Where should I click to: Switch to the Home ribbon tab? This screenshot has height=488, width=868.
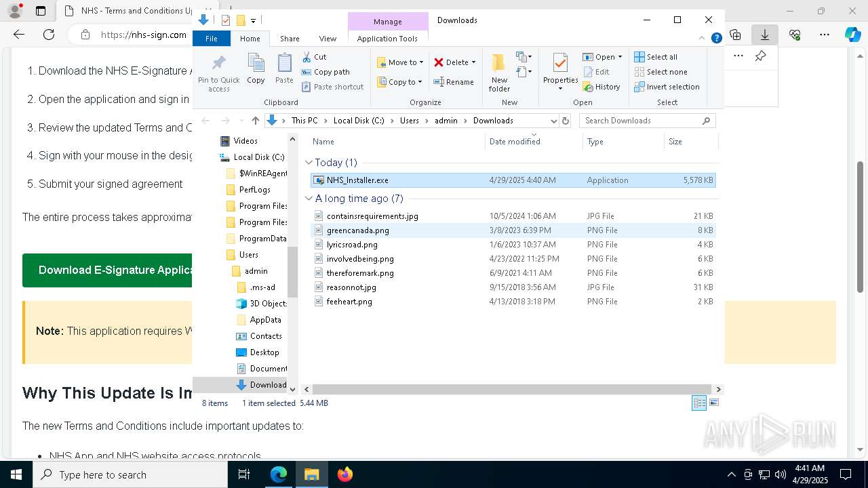click(250, 39)
